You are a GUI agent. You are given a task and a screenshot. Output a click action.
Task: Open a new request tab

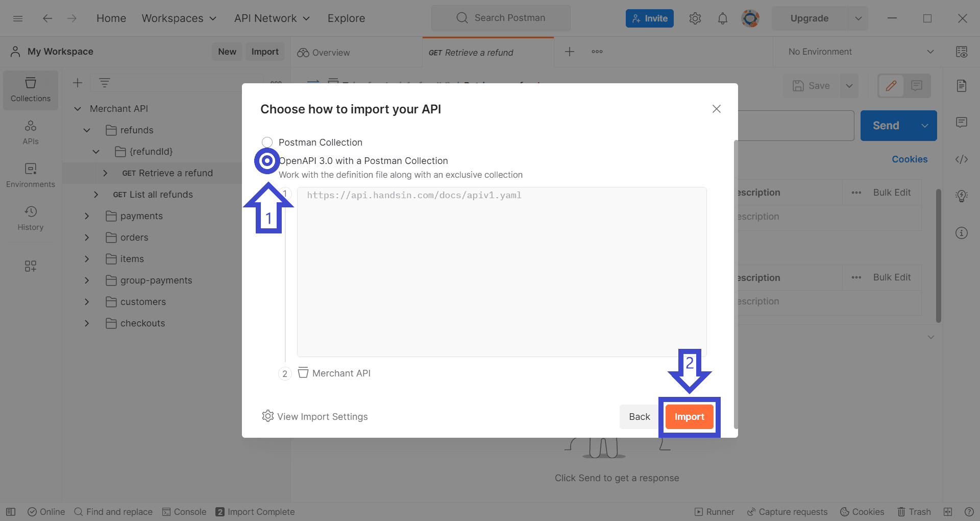[570, 52]
